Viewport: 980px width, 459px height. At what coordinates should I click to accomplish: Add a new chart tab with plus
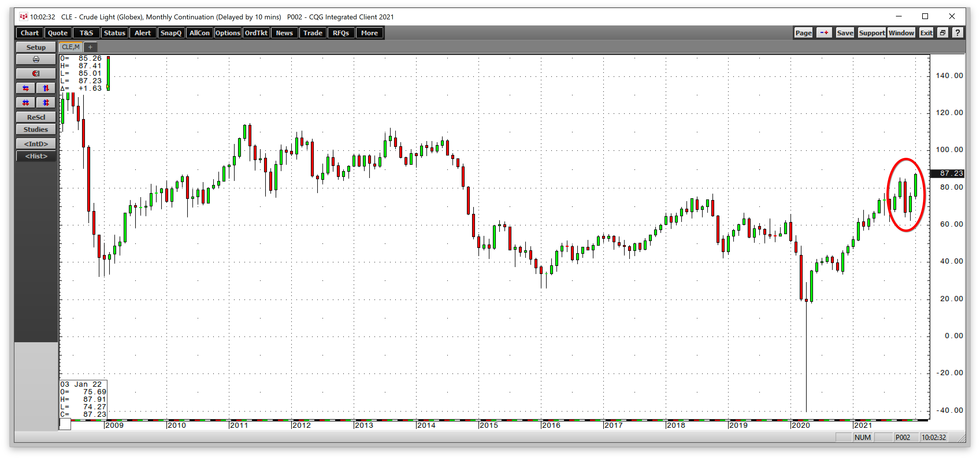click(x=90, y=47)
